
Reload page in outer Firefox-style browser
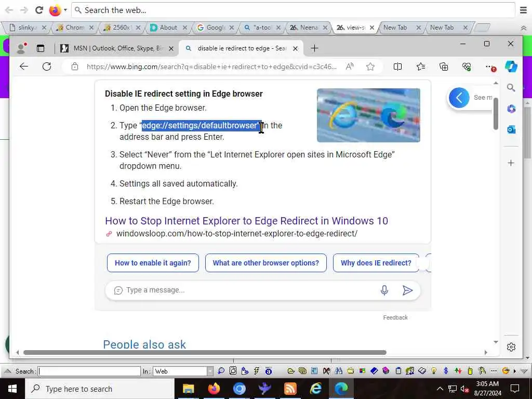[39, 10]
